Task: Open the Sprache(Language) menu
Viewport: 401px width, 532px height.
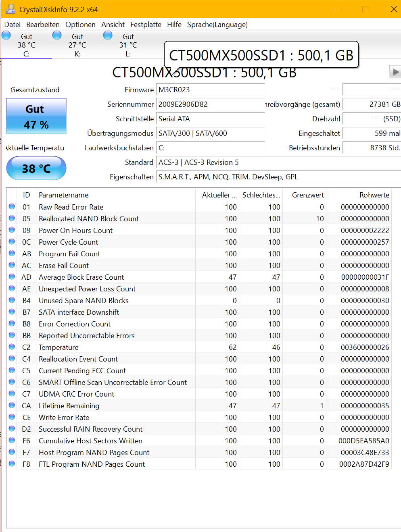Action: pyautogui.click(x=217, y=25)
